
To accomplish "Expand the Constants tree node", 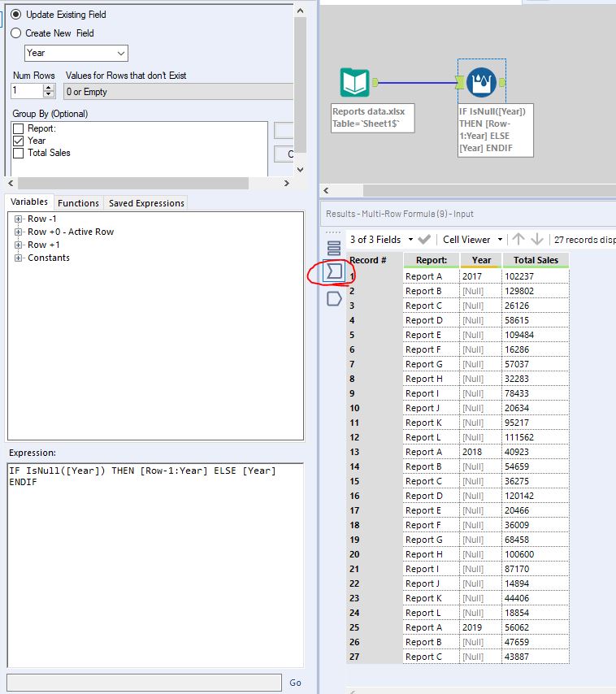I will (x=19, y=258).
